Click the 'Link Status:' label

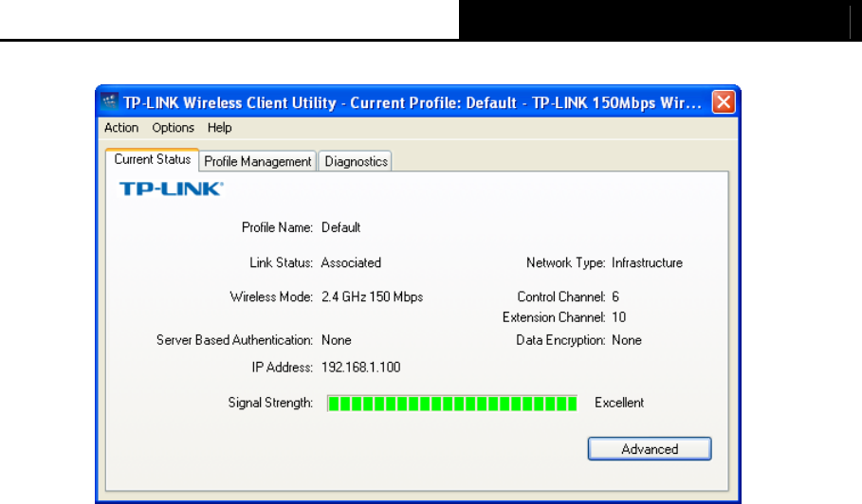(x=281, y=263)
